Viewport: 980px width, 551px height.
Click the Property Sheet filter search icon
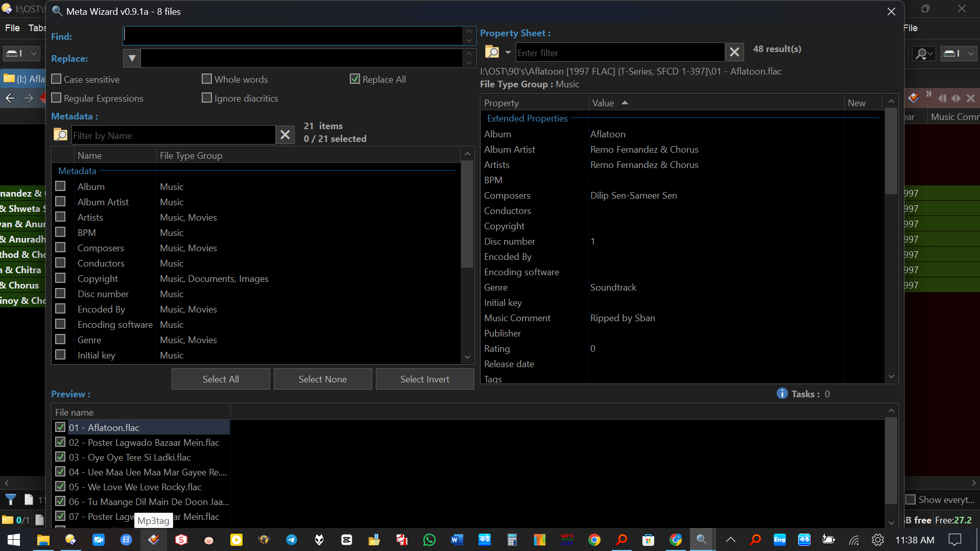coord(491,52)
